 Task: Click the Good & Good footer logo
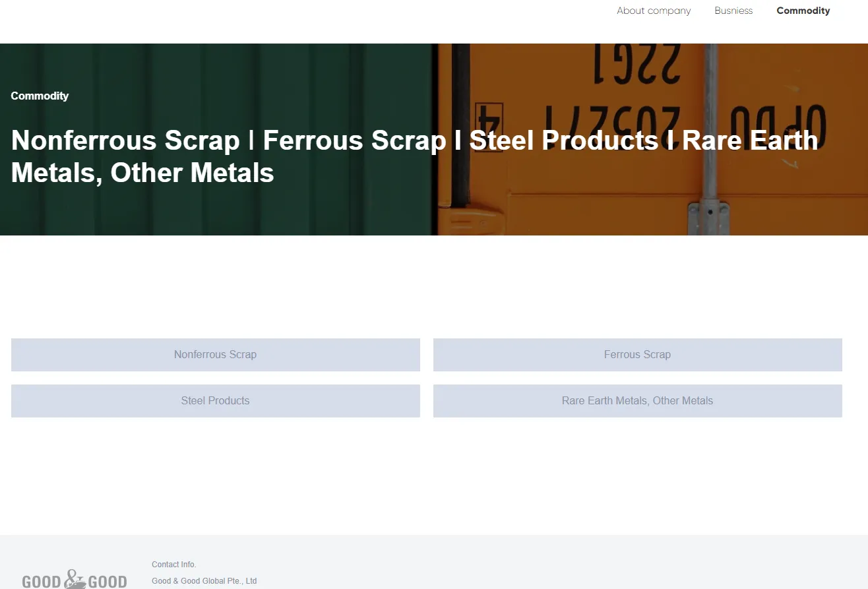(75, 578)
